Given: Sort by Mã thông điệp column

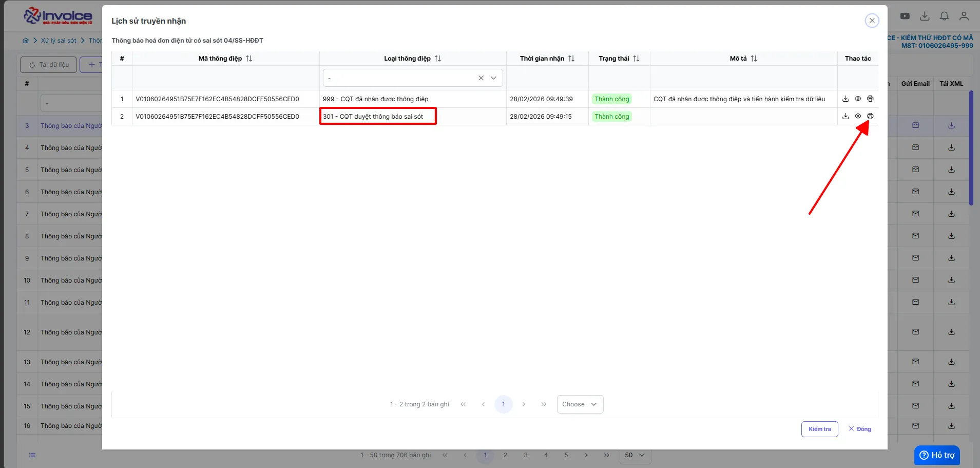Looking at the screenshot, I should (x=249, y=59).
